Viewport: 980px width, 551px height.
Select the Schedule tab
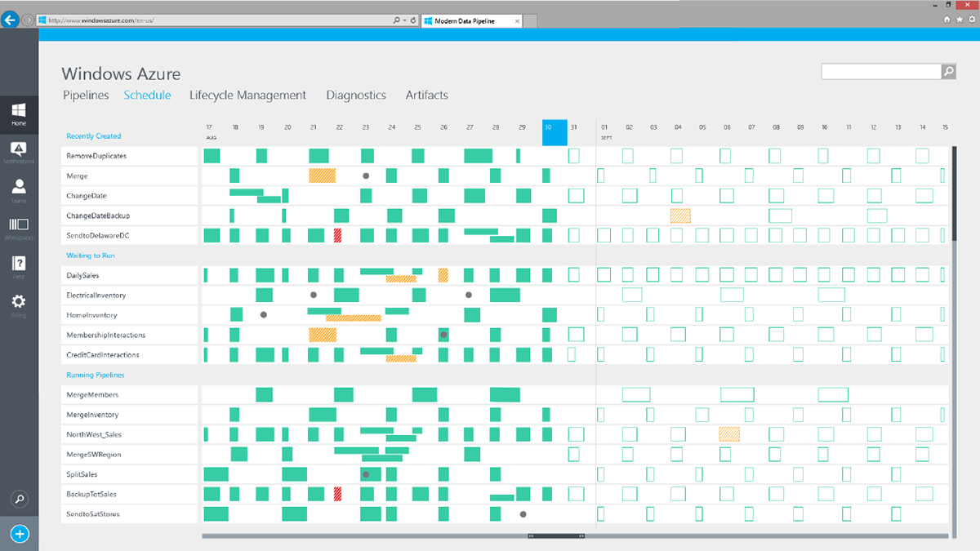click(147, 96)
